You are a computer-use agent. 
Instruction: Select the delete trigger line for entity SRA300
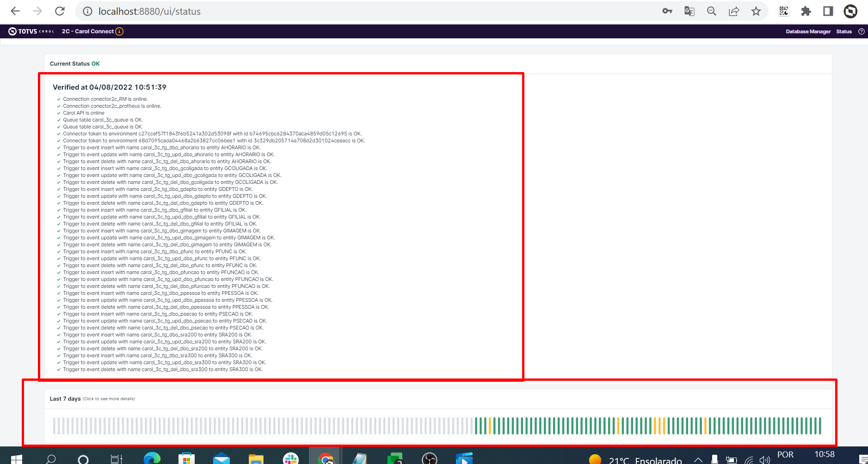[163, 369]
